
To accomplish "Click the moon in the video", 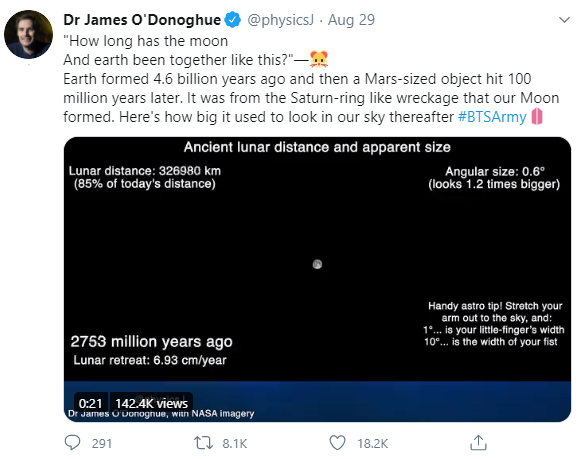I will pos(317,264).
